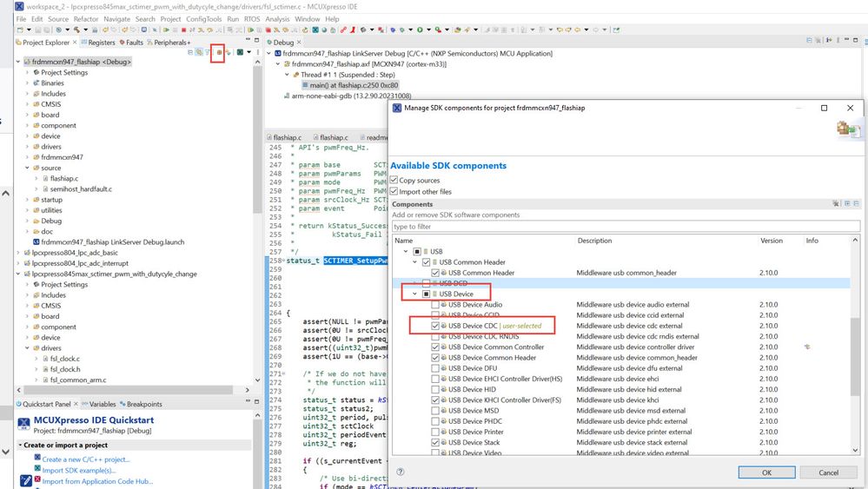
Task: Collapse the USB Device tree node
Action: coord(414,294)
